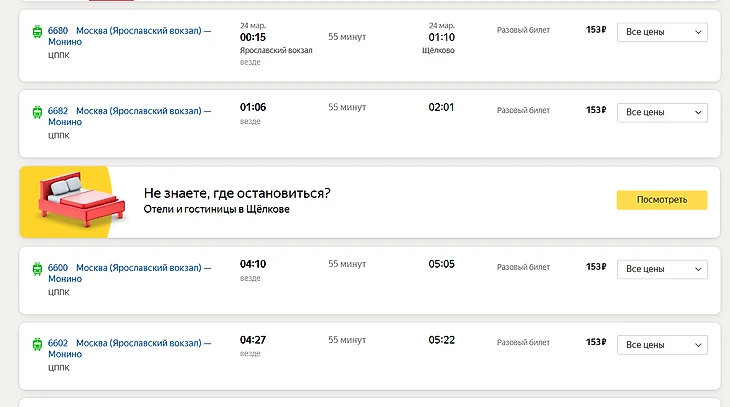The height and width of the screenshot is (407, 730).
Task: Click 'Отели и гостиницы в Щёлкове' text
Action: (217, 210)
